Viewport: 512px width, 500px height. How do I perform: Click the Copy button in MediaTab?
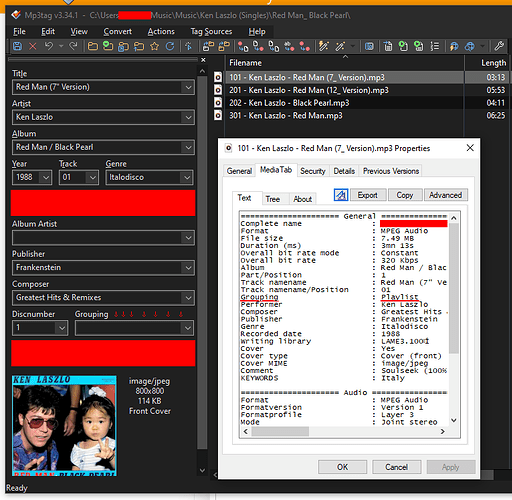405,195
